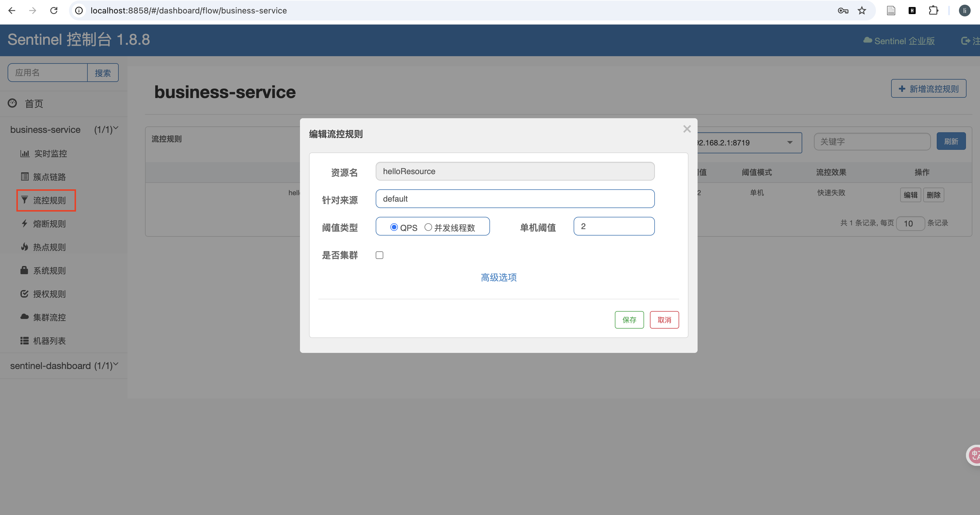The height and width of the screenshot is (515, 980).
Task: Click the 授权规则 check icon
Action: click(x=25, y=294)
